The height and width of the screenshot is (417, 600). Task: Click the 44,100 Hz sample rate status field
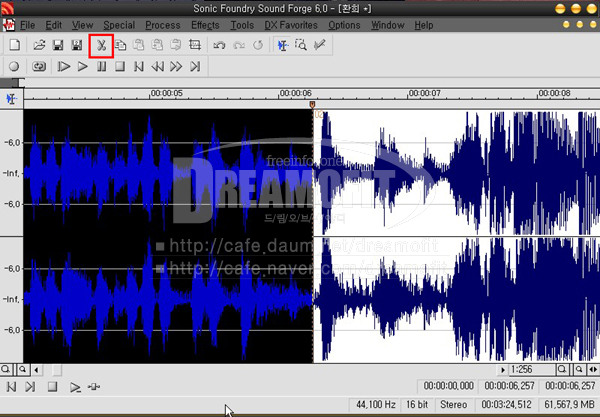(376, 404)
